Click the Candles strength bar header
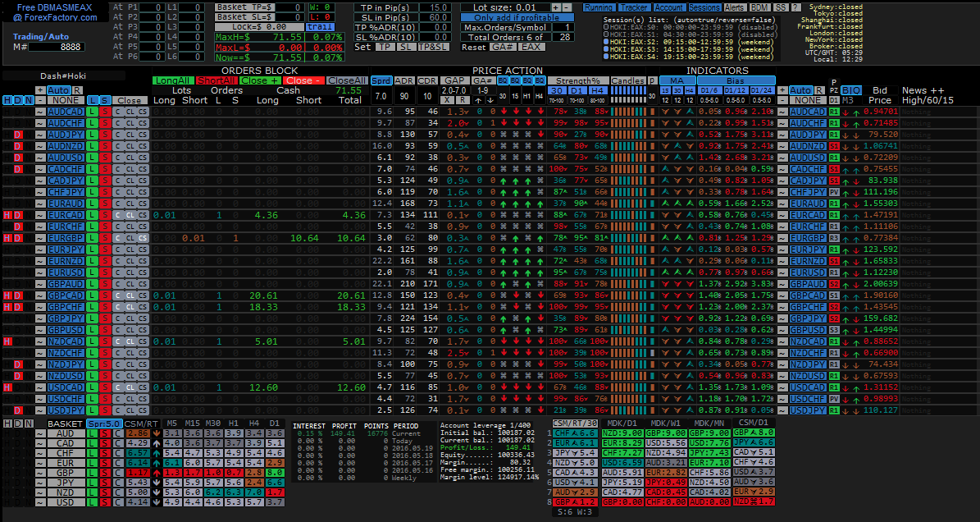Image resolution: width=980 pixels, height=522 pixels. 628,80
